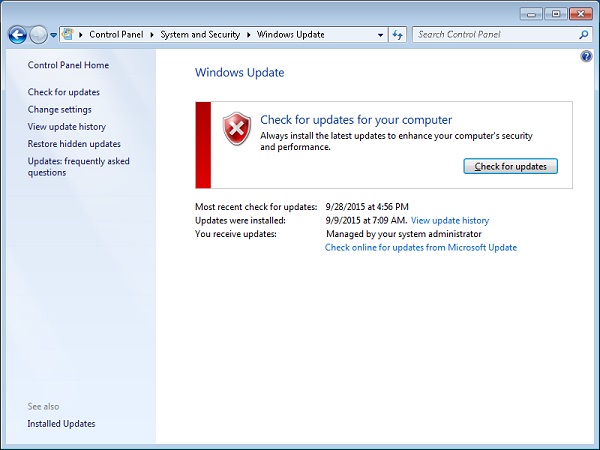This screenshot has width=600, height=450.
Task: Select Windows Update in the breadcrumb
Action: pos(290,35)
